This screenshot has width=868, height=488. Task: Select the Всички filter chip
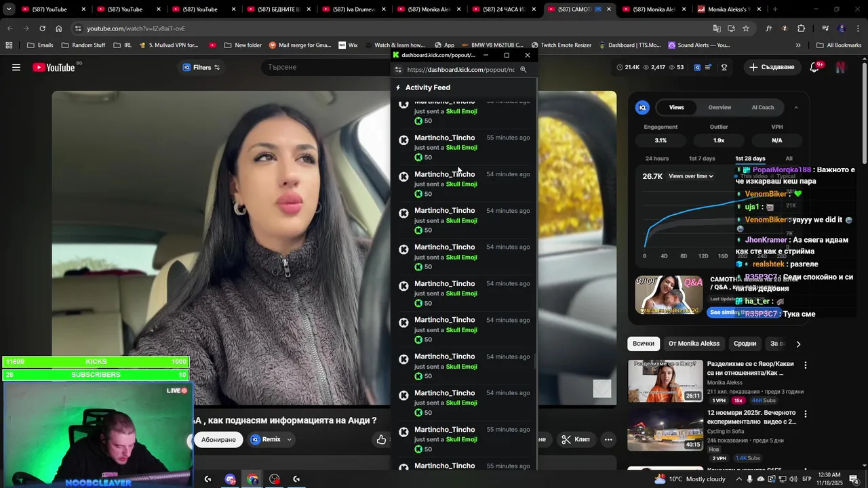click(644, 344)
